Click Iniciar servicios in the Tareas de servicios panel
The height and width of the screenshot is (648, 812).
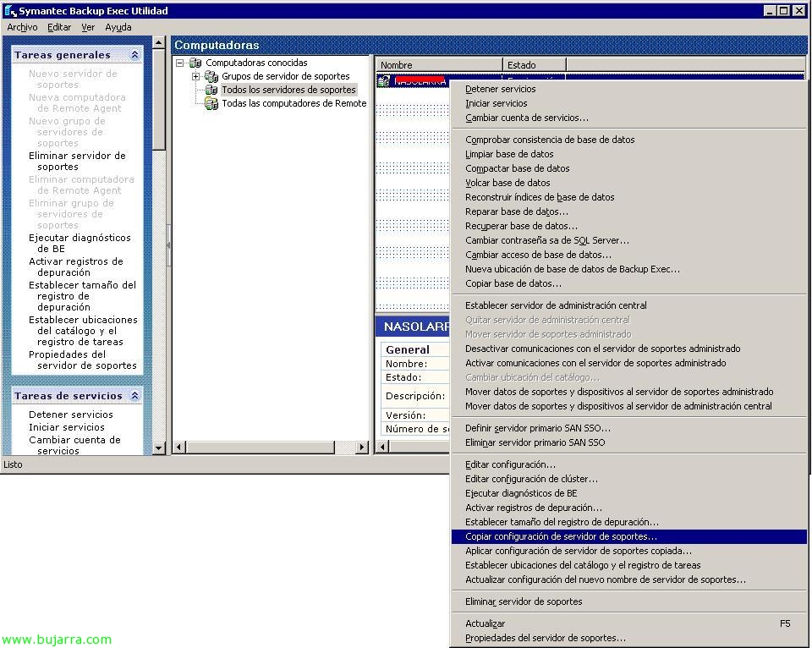[x=67, y=427]
